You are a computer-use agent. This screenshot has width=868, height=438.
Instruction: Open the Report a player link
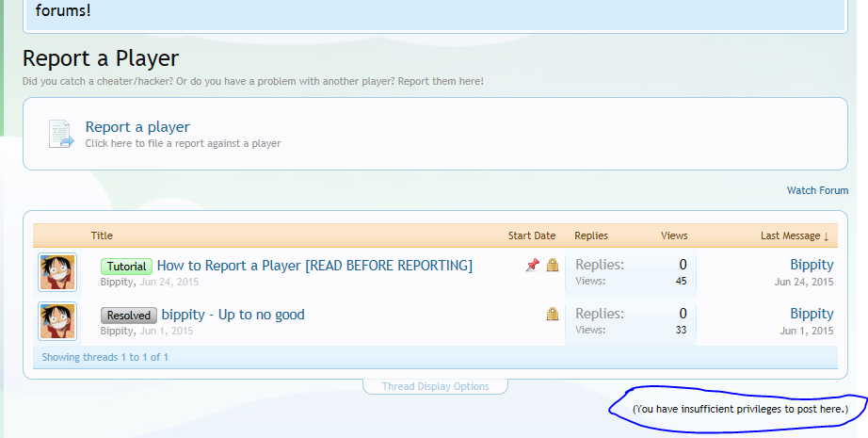coord(137,127)
